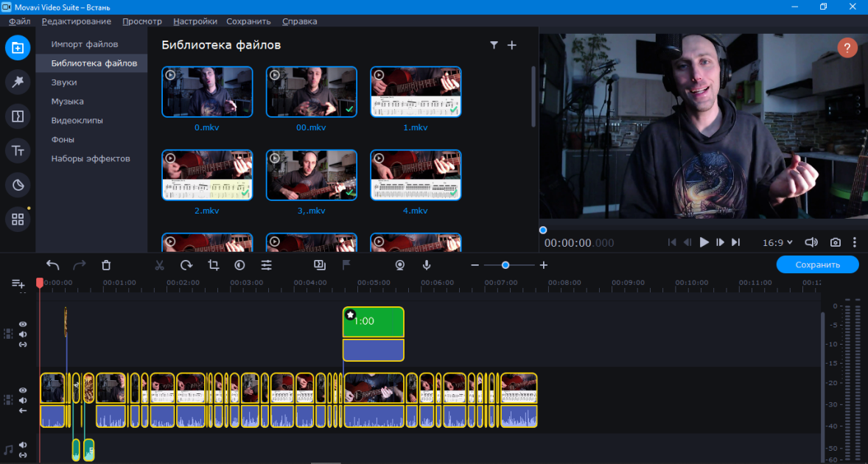Step back one frame
Screen dimensions: 868x464
pyautogui.click(x=687, y=242)
